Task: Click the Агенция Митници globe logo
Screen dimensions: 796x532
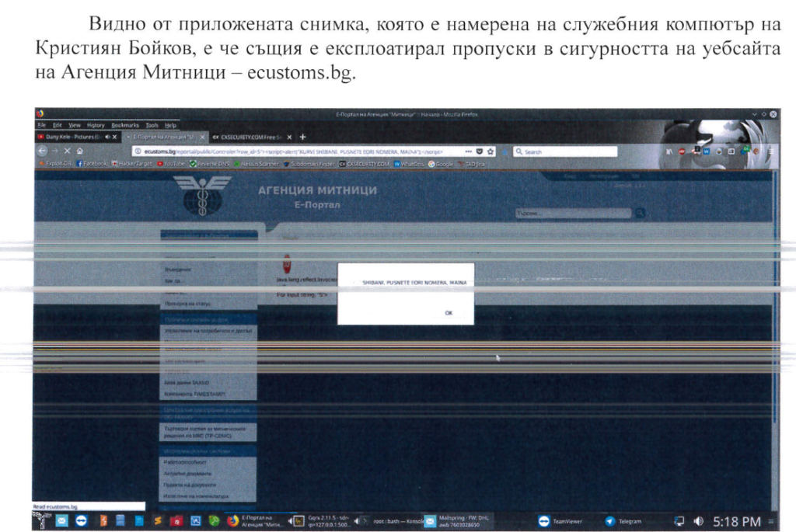Action: pos(203,196)
